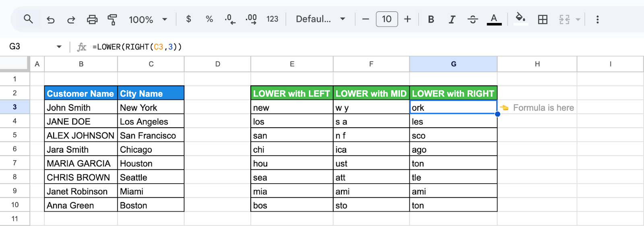This screenshot has height=226, width=644.
Task: Click the City Name header cell
Action: tap(151, 93)
